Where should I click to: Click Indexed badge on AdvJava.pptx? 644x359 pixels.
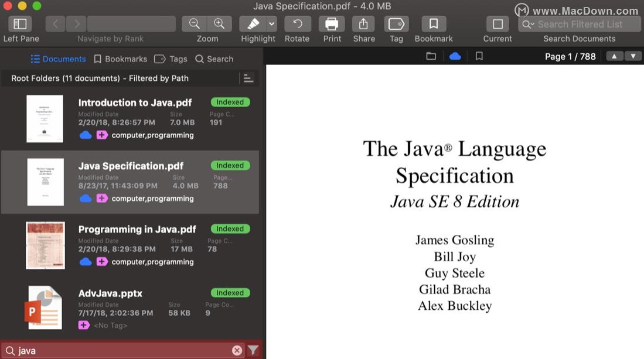coord(230,293)
